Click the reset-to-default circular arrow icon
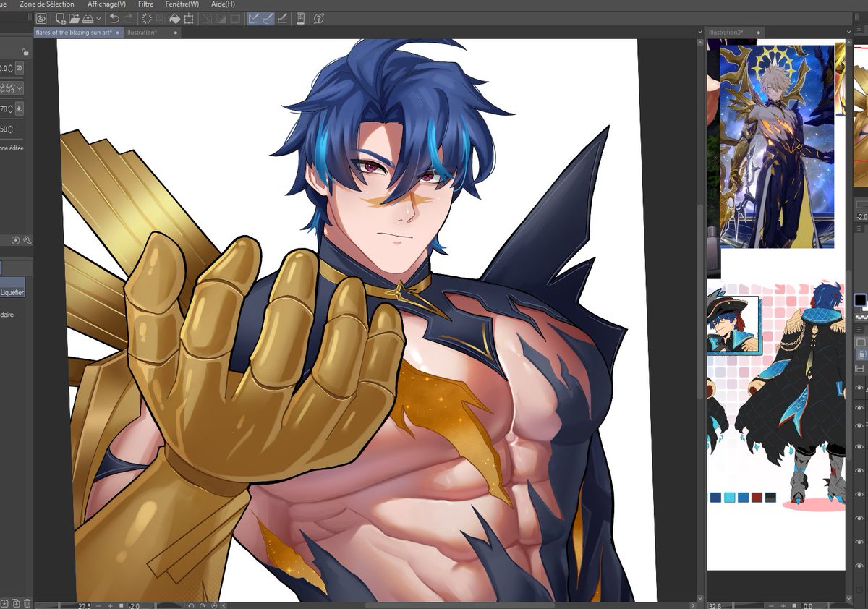Viewport: 868px width, 609px height. pyautogui.click(x=16, y=240)
